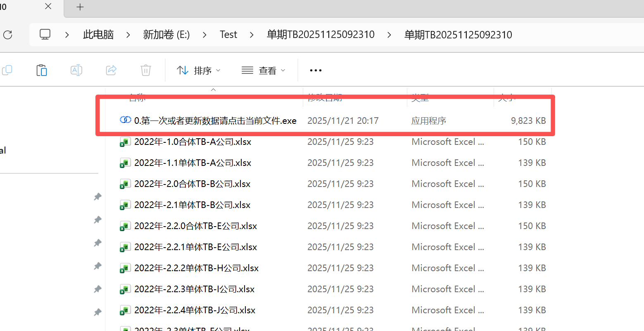Click the computer icon in the address bar

(x=45, y=34)
